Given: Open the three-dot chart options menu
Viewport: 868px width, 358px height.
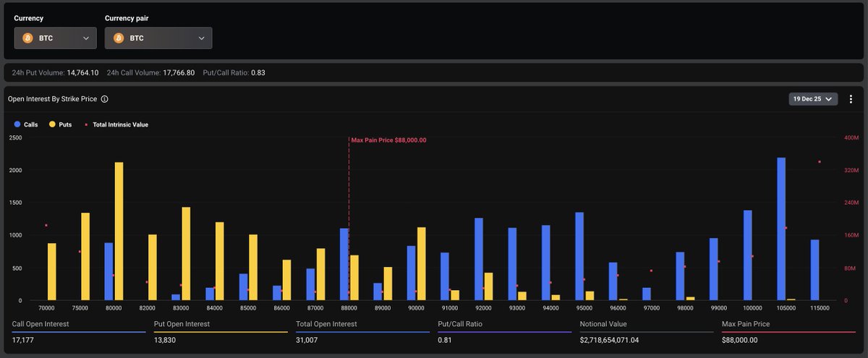Looking at the screenshot, I should (x=851, y=99).
